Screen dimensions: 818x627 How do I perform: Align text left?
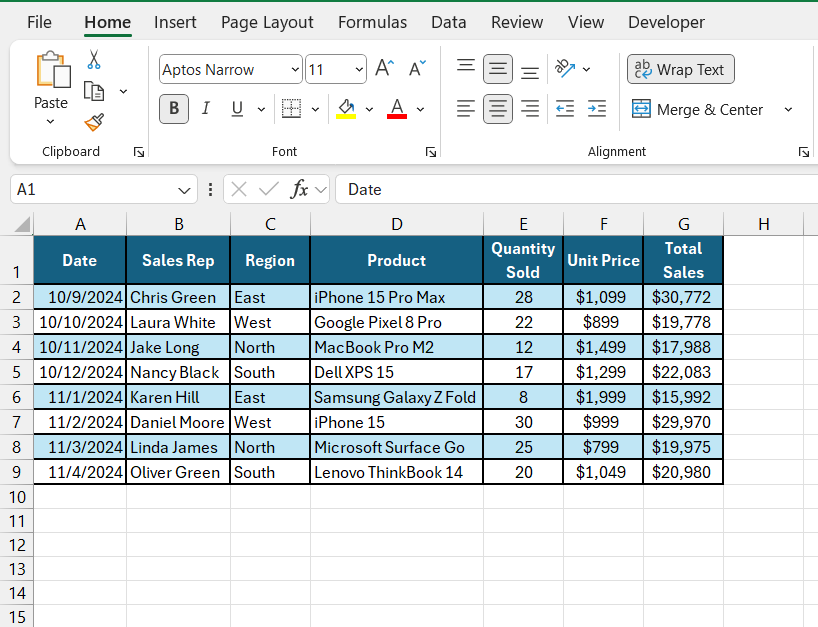click(466, 109)
